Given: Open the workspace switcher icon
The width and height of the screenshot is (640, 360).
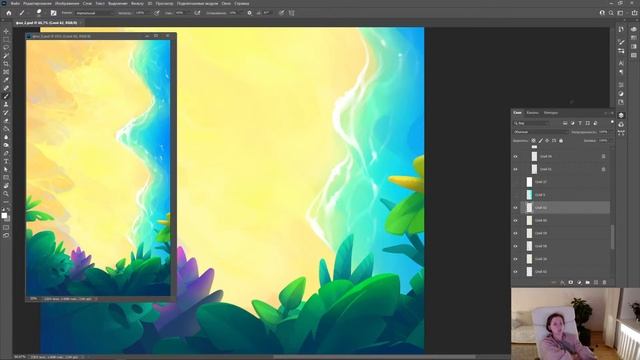Looking at the screenshot, I should coord(620,13).
